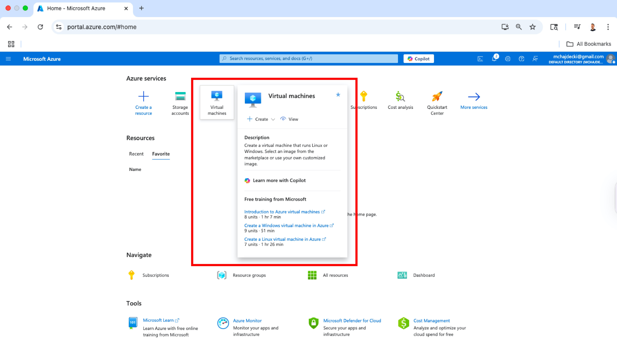
Task: Click Learn more with Copilot
Action: click(x=275, y=181)
